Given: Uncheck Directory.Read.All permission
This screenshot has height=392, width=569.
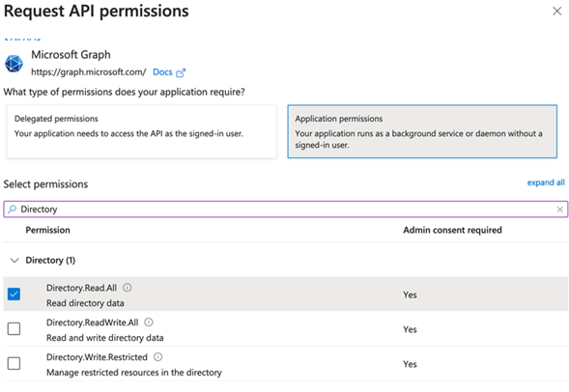Looking at the screenshot, I should click(x=14, y=294).
